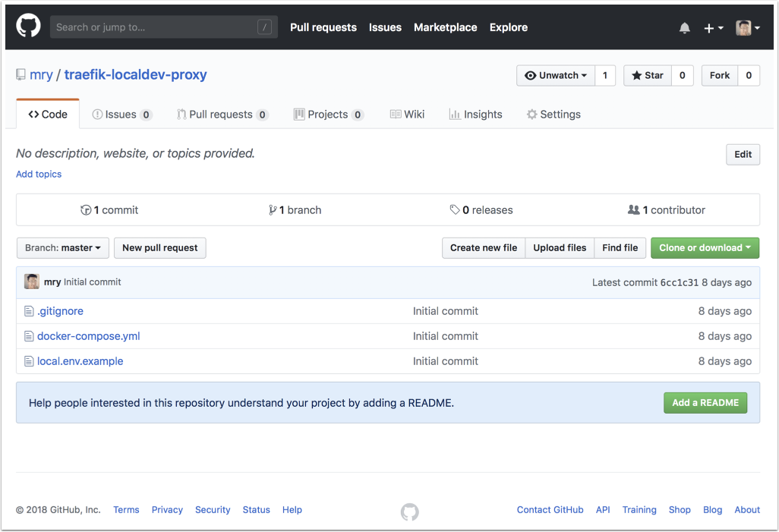779x532 pixels.
Task: Open the local.env.example file
Action: 80,361
